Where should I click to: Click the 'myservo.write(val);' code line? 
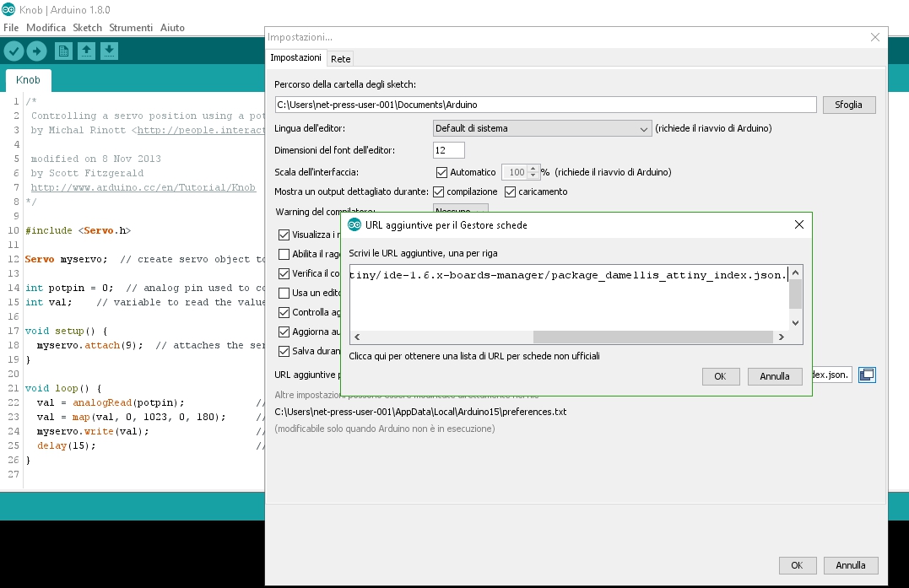pos(93,431)
